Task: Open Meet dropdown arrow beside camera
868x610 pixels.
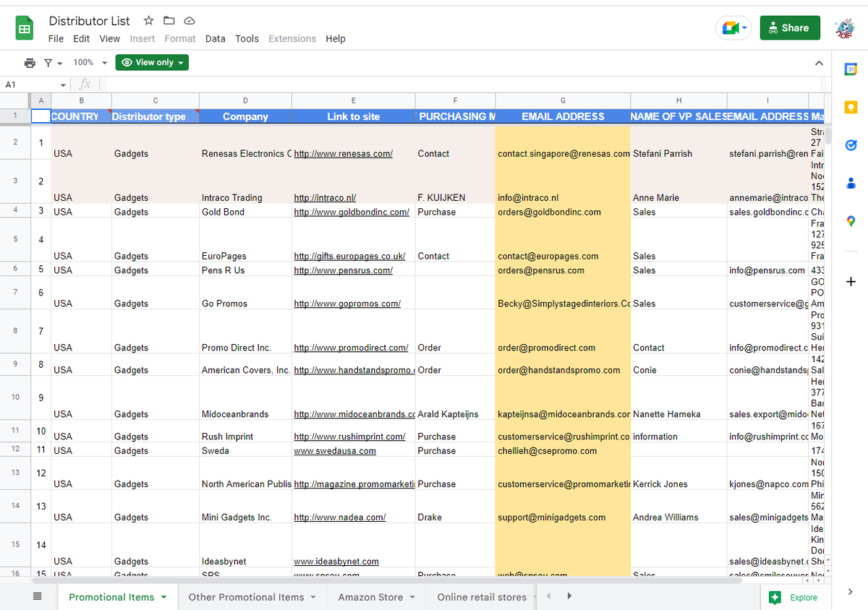Action: pyautogui.click(x=744, y=28)
